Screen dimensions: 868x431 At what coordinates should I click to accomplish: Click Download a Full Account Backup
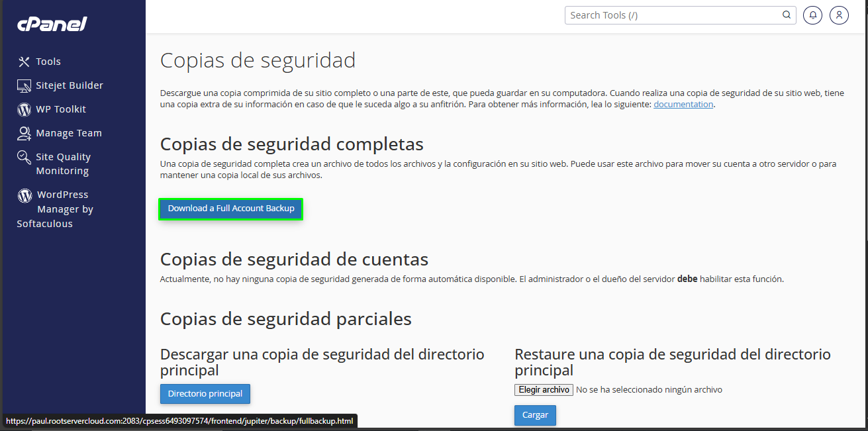230,208
